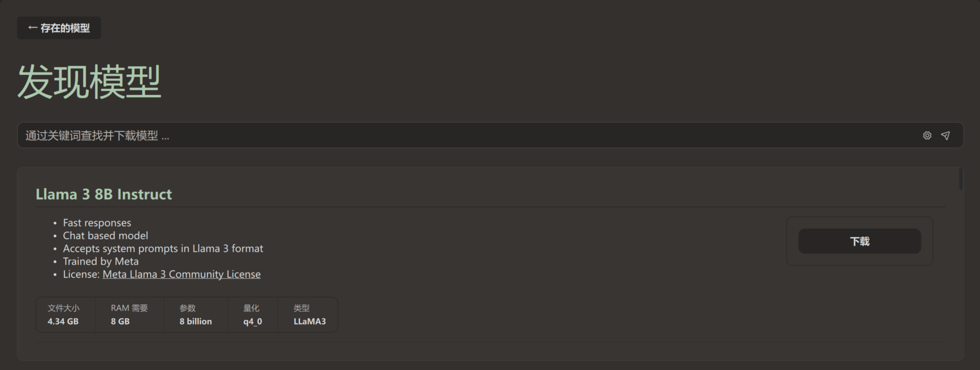This screenshot has height=370, width=980.
Task: Click the RAM 需要 8 GB cell
Action: coord(129,314)
